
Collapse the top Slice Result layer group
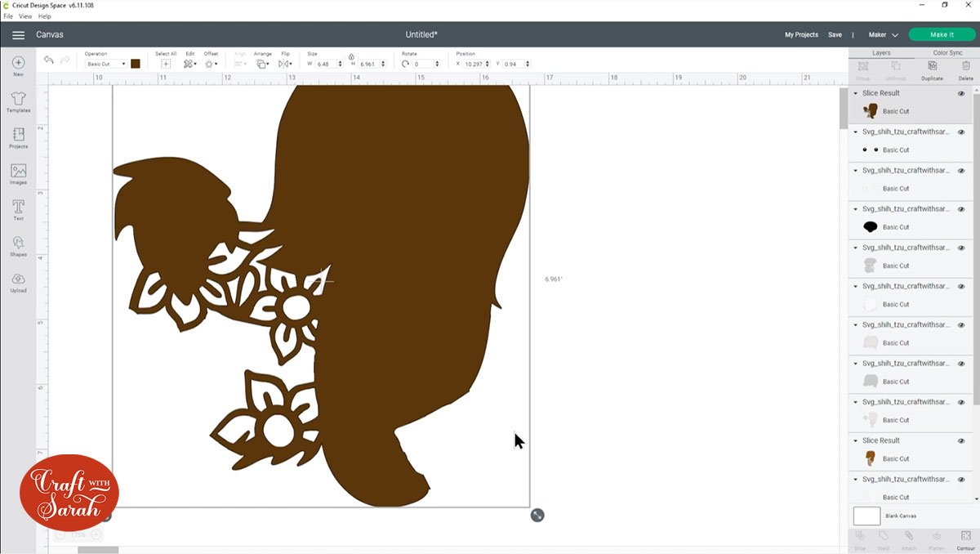coord(856,93)
